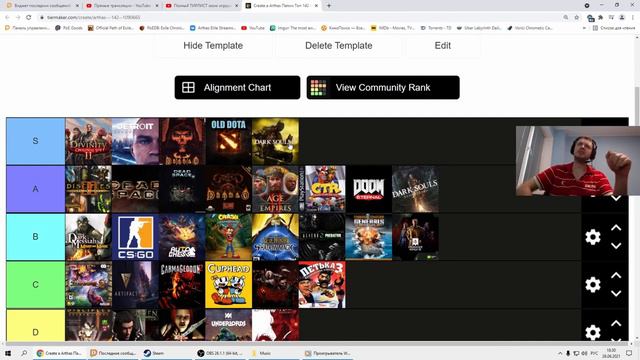The height and width of the screenshot is (360, 640).
Task: Select the Doom Eternal cover
Action: (x=369, y=189)
